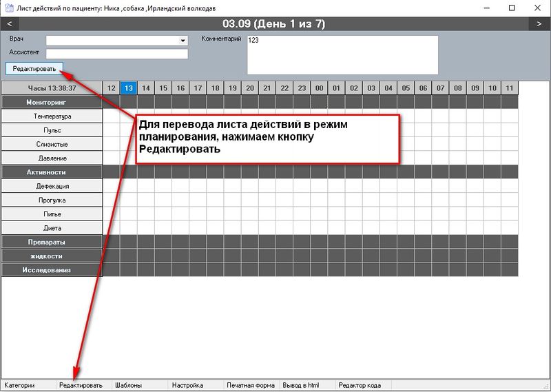Expand the Препараты category row
This screenshot has height=392, width=551.
coord(52,242)
